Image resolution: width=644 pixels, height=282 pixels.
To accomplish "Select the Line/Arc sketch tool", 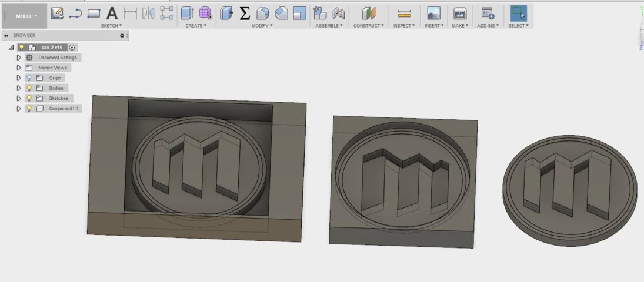I will [x=75, y=14].
